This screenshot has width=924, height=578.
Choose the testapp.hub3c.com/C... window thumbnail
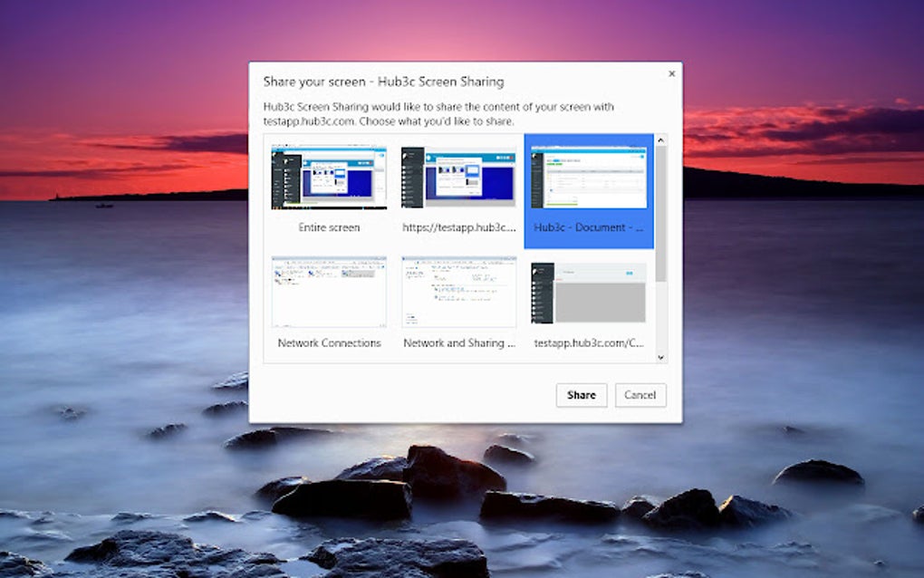pyautogui.click(x=588, y=292)
